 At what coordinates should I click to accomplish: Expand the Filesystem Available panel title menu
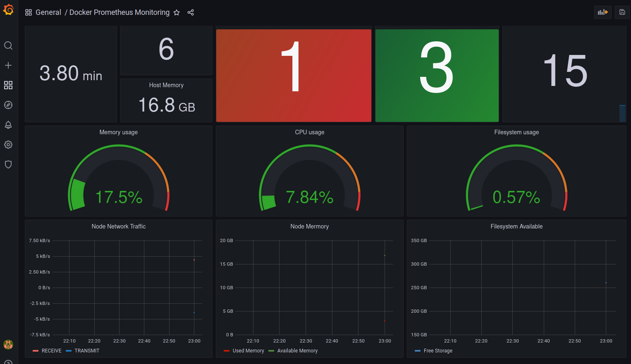pos(516,226)
